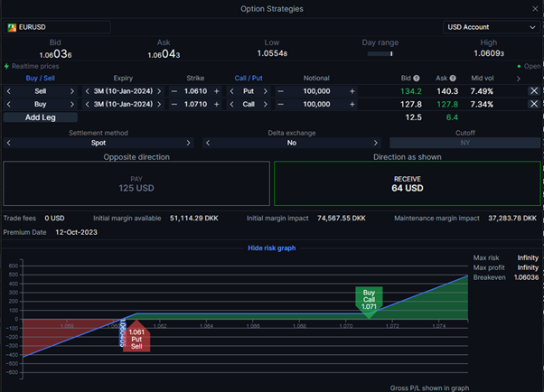The image size is (544, 392).
Task: Remove the Buy Call leg with X
Action: [533, 105]
